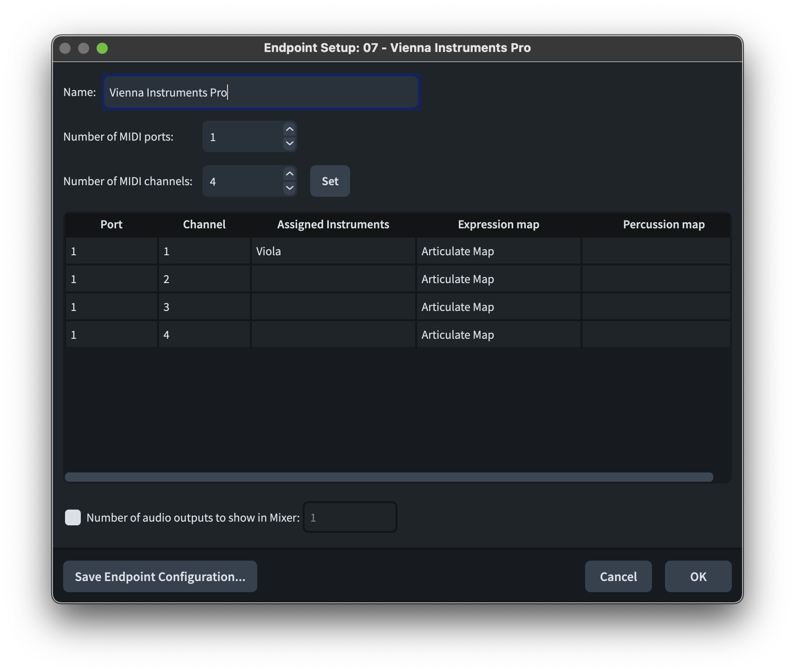The width and height of the screenshot is (795, 672).
Task: Click percussion map cell for channel 1
Action: [x=656, y=251]
